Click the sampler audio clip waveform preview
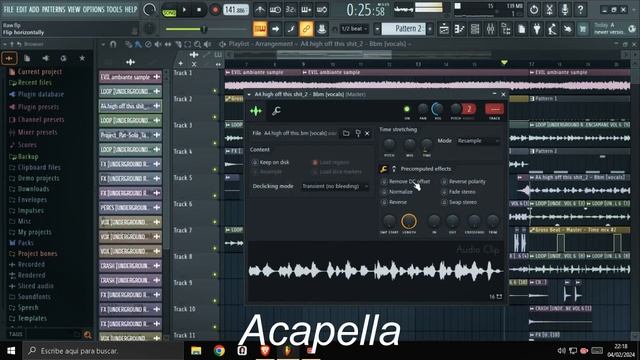The height and width of the screenshot is (360, 640). tap(375, 271)
